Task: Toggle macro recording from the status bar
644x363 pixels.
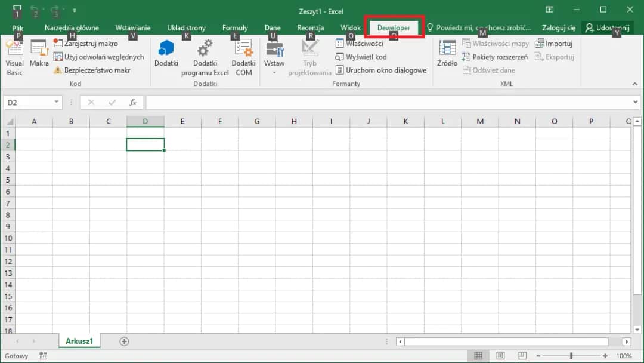Action: pos(43,356)
